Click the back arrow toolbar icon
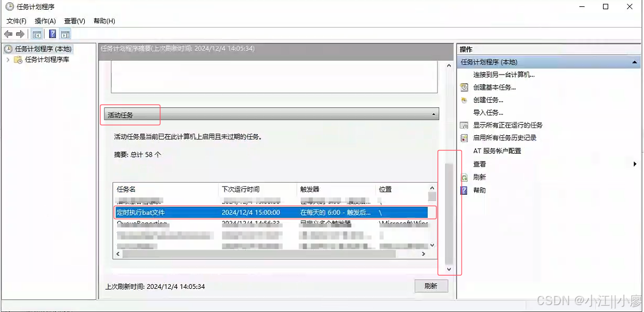The width and height of the screenshot is (644, 312). point(8,34)
